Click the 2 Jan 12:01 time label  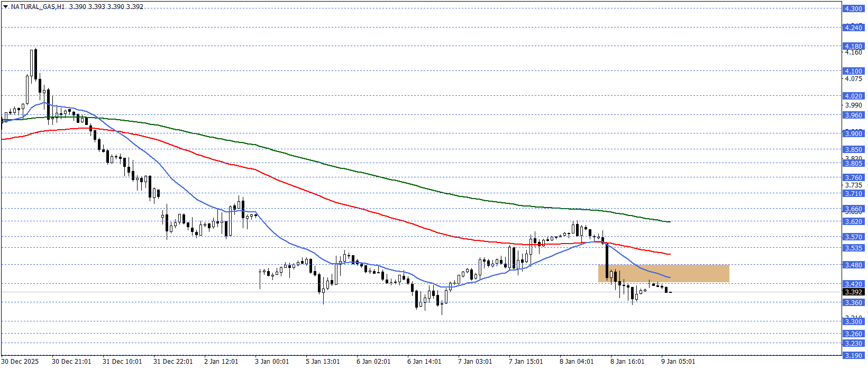coord(221,362)
